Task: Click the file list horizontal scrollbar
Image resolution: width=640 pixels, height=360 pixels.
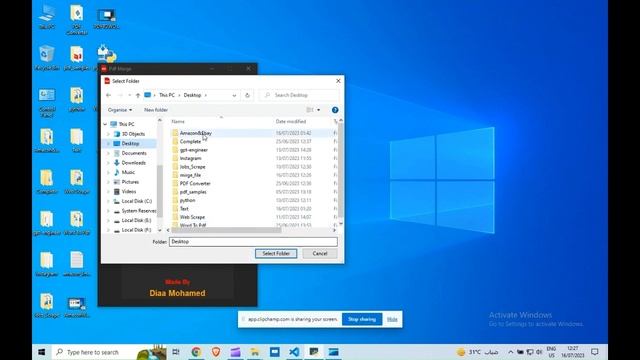Action: [227, 230]
